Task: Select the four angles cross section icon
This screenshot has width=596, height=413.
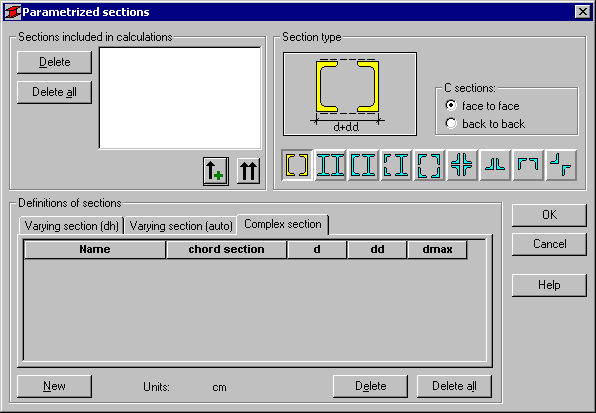Action: click(x=462, y=165)
